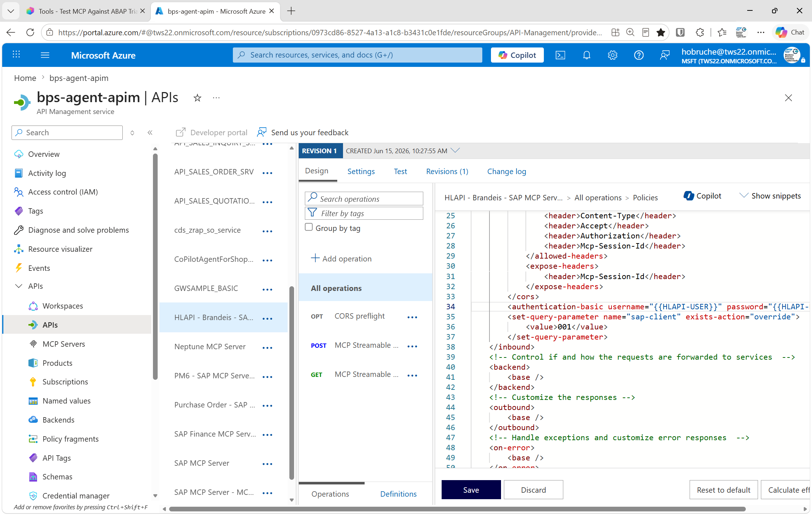Switch to the Settings tab
812x515 pixels.
click(361, 172)
